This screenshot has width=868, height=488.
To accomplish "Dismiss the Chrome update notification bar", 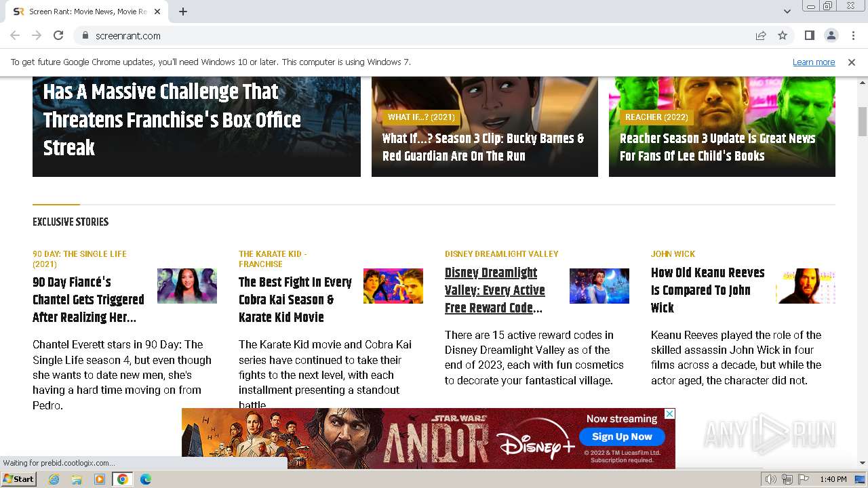I will 852,62.
